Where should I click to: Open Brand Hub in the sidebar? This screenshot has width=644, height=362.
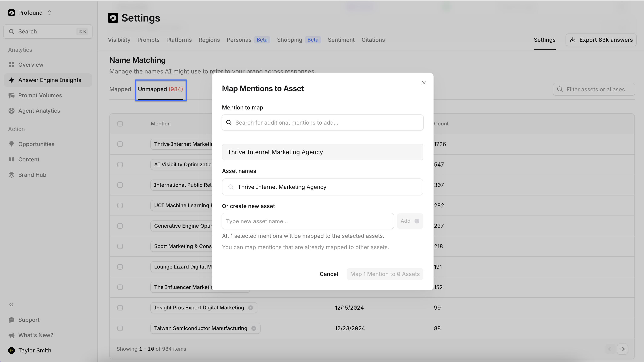pyautogui.click(x=32, y=175)
